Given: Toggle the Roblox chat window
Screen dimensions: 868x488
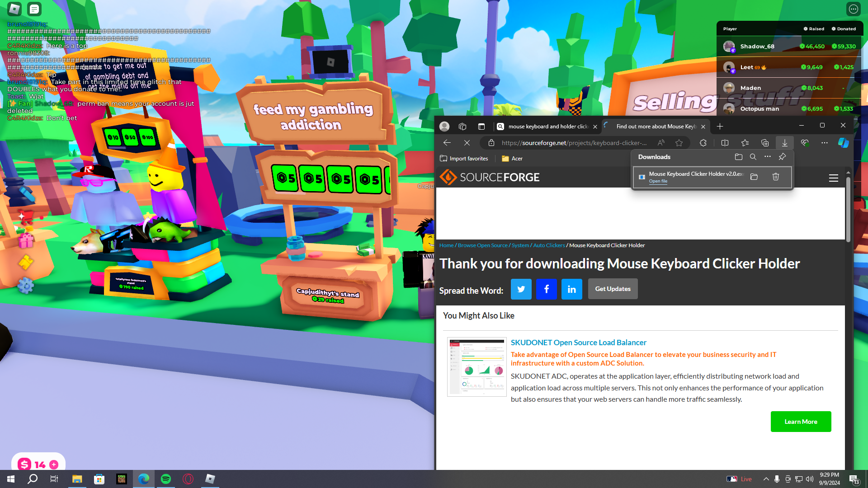Looking at the screenshot, I should point(34,9).
